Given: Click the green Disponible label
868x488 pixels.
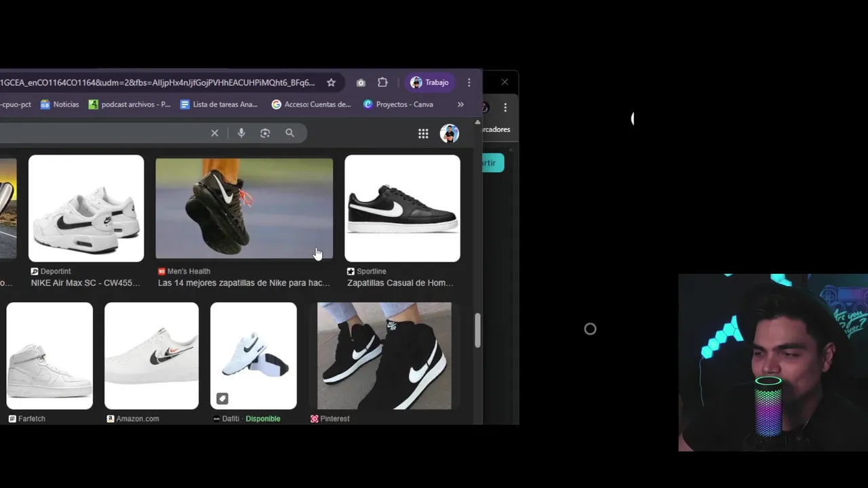Looking at the screenshot, I should [263, 419].
